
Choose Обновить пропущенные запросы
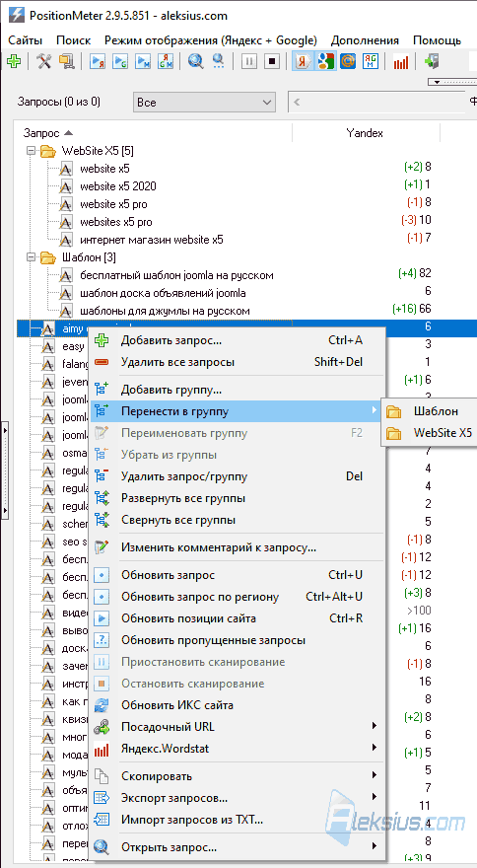click(x=238, y=640)
